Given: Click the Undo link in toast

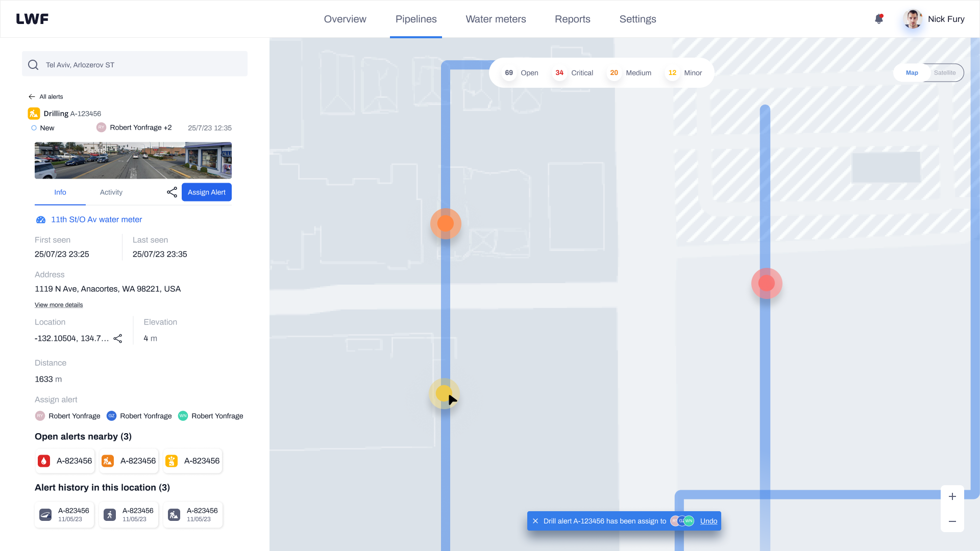Looking at the screenshot, I should click(708, 521).
